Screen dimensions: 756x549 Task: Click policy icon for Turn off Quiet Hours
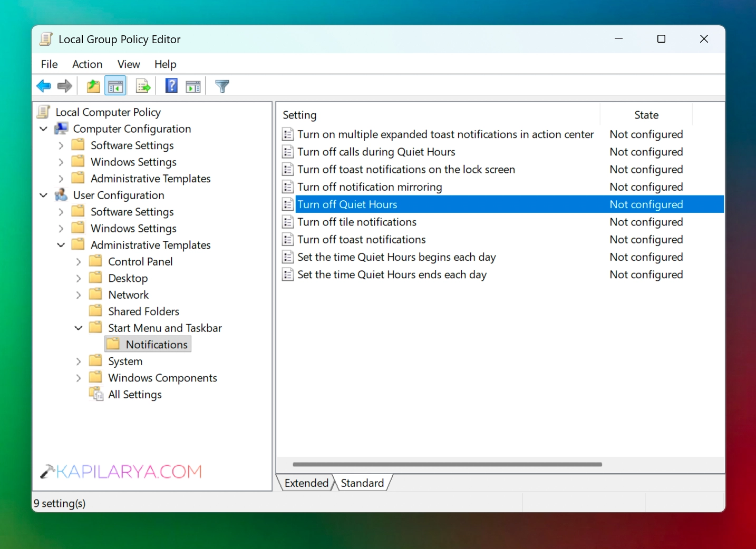(288, 204)
